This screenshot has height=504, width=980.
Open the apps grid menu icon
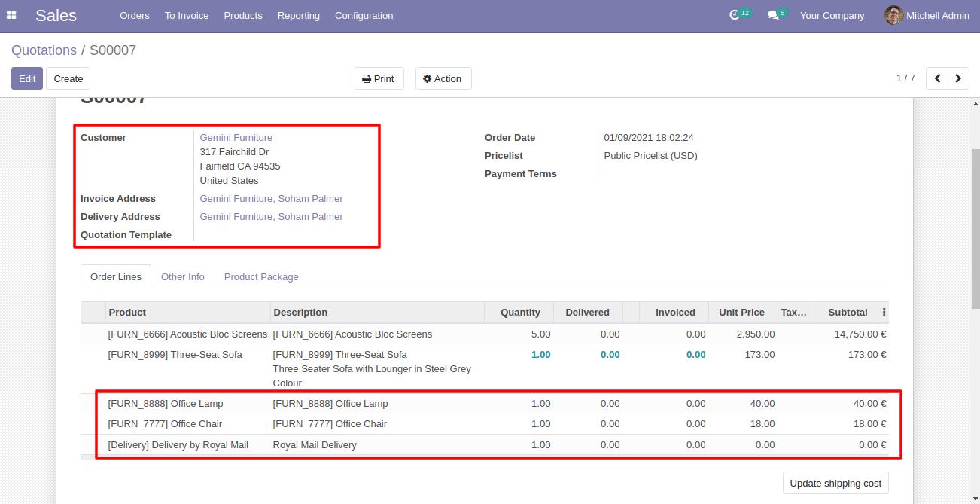tap(11, 15)
